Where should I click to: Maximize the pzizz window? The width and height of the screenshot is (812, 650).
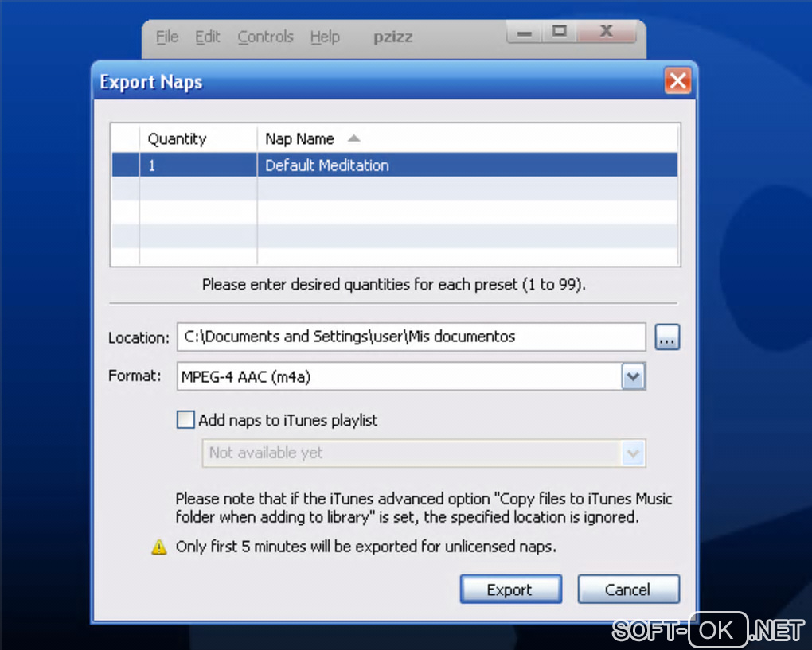(560, 32)
